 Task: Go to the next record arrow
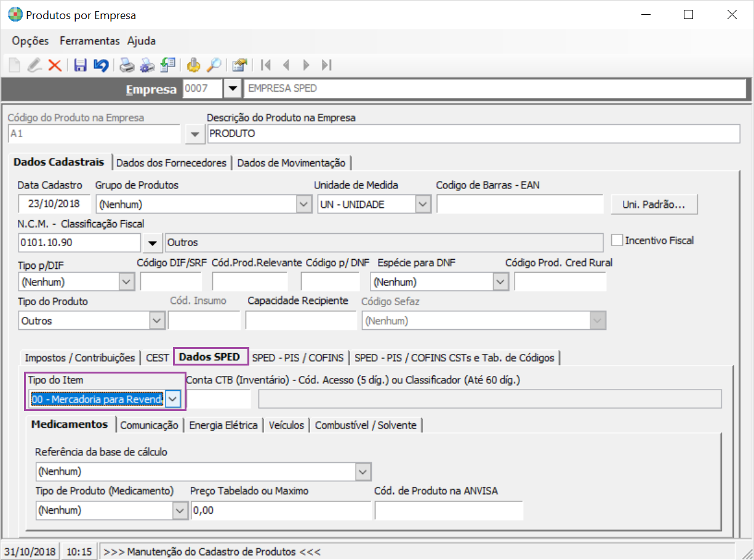[307, 65]
